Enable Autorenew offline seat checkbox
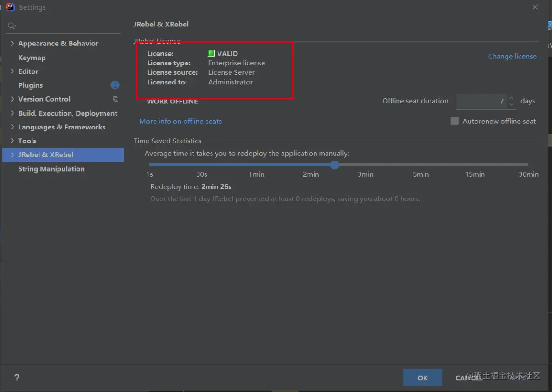Viewport: 552px width, 392px height. pyautogui.click(x=455, y=121)
